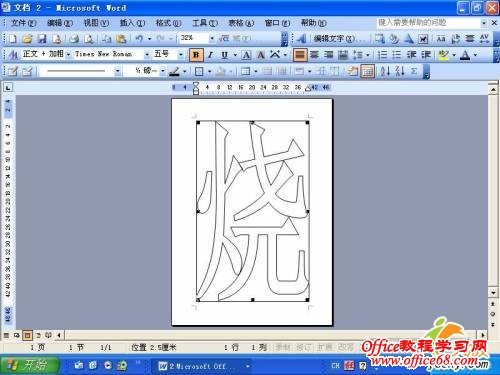This screenshot has height=375, width=500.
Task: Open WordArt Character Spacing icon
Action: [484, 39]
